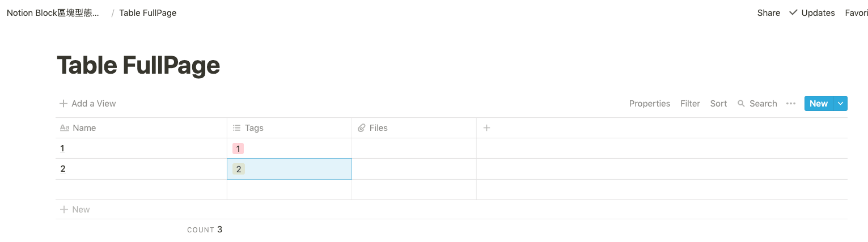This screenshot has width=868, height=242.
Task: Click the Name column Aa icon
Action: [x=65, y=128]
